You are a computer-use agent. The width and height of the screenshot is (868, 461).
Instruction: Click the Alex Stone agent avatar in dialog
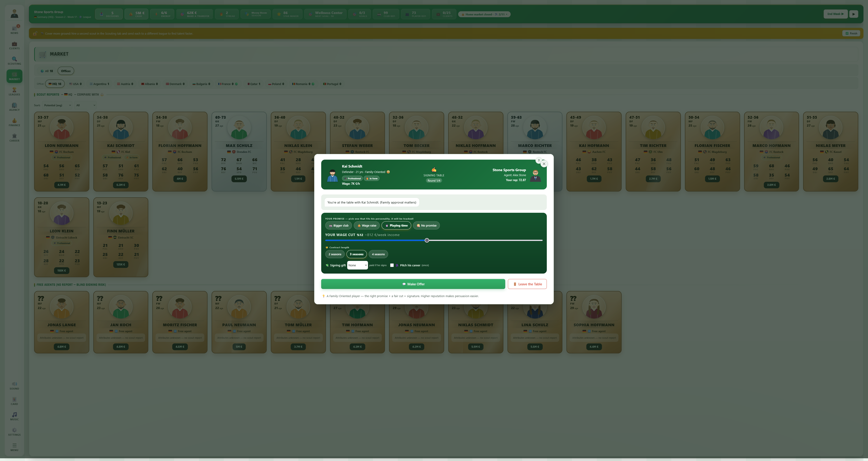535,176
